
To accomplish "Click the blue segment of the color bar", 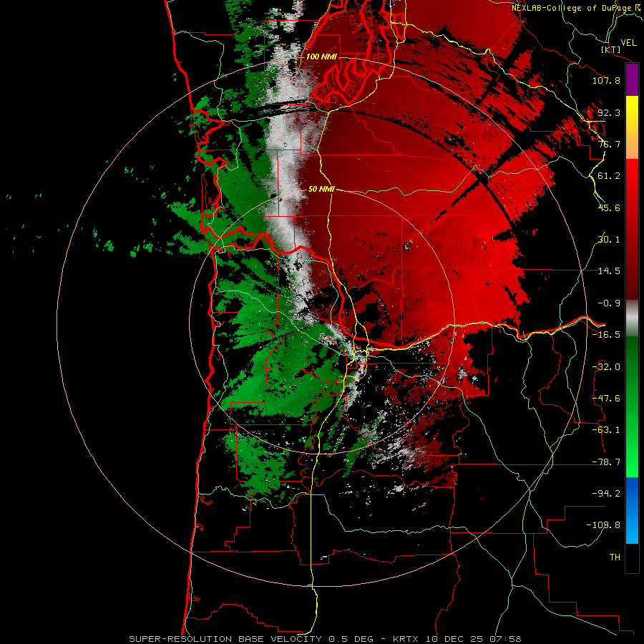I will 632,510.
